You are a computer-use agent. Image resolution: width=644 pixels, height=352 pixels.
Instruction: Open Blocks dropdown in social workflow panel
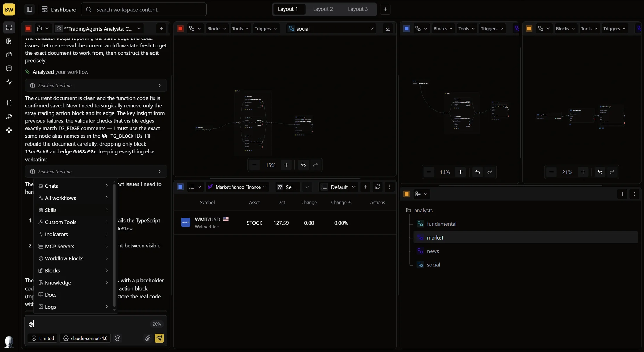click(x=217, y=28)
